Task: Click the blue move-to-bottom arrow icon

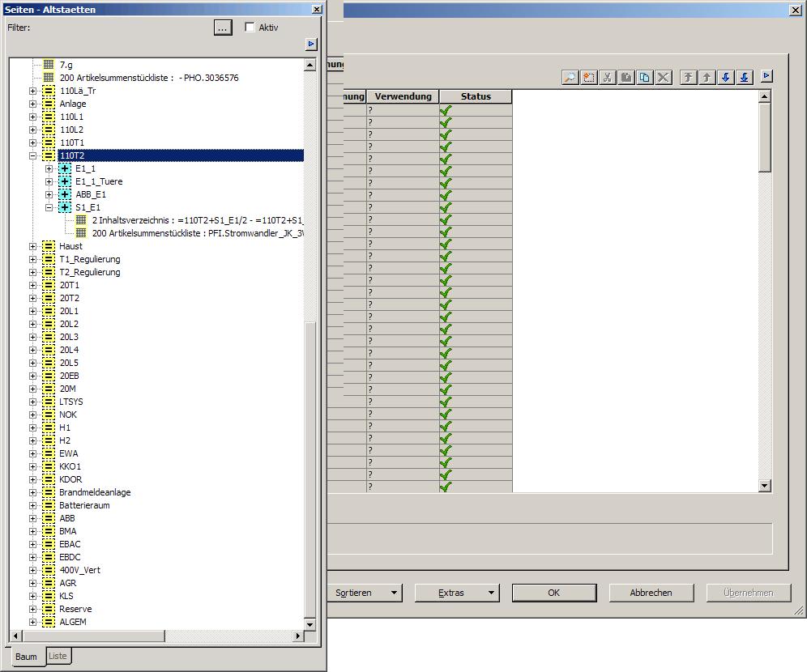Action: pos(745,77)
